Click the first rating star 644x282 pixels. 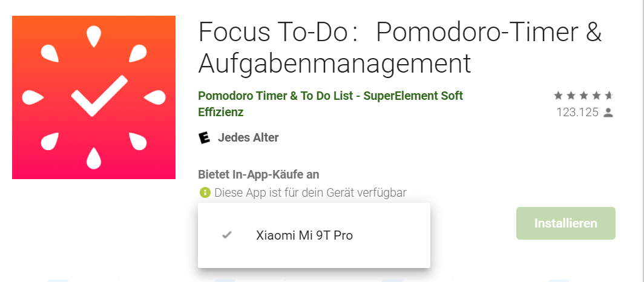pos(558,96)
